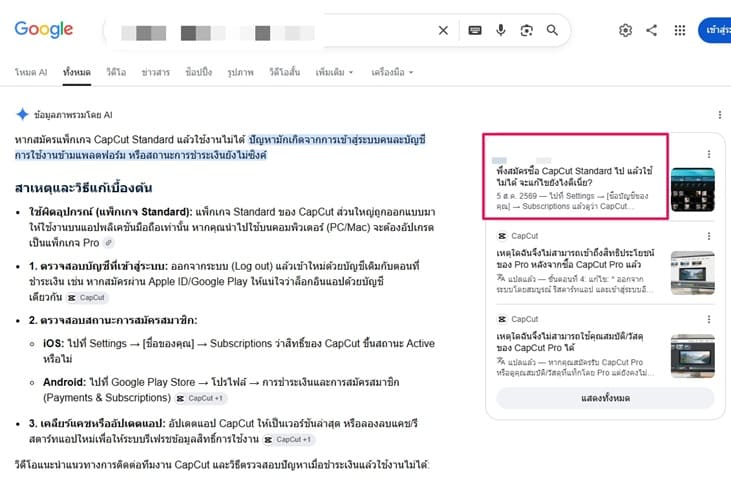Open card 'เหตุใดฉันจึงไม่สามารถใช้คุณสมบัติ/วัสดุ'

pos(570,342)
